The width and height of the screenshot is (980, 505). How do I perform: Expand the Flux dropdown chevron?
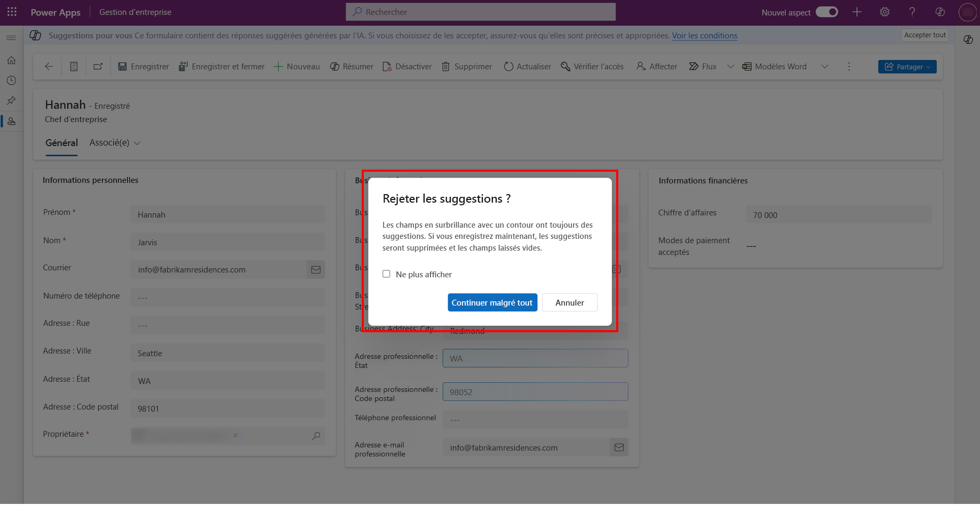(x=731, y=67)
